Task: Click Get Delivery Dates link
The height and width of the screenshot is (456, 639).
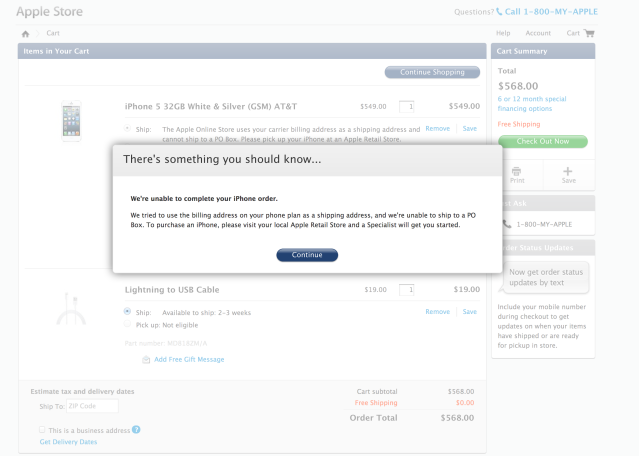Action: [x=68, y=442]
